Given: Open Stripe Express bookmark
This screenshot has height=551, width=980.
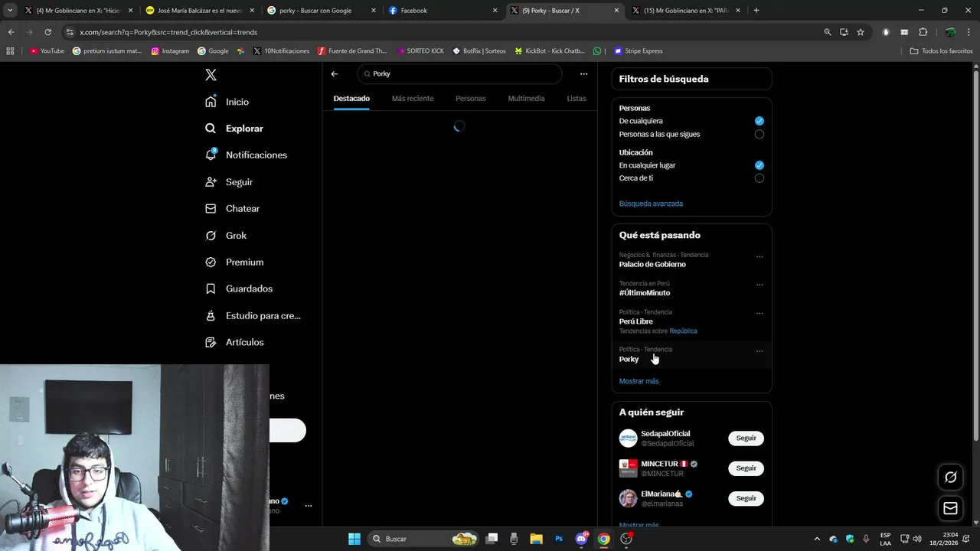Looking at the screenshot, I should 638,51.
